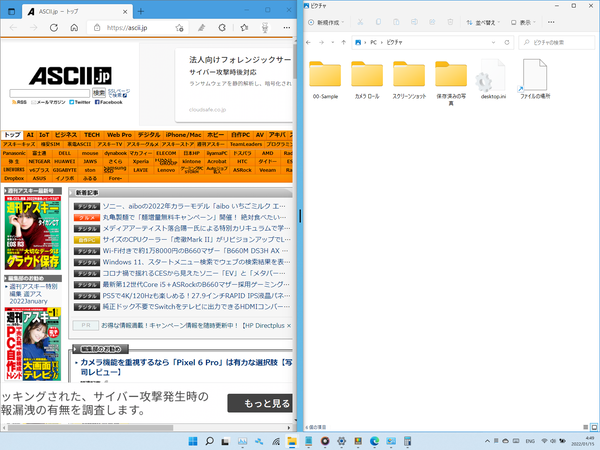The image size is (600, 450).
Task: Add ASCII.jp page to favorites star
Action: tap(179, 28)
